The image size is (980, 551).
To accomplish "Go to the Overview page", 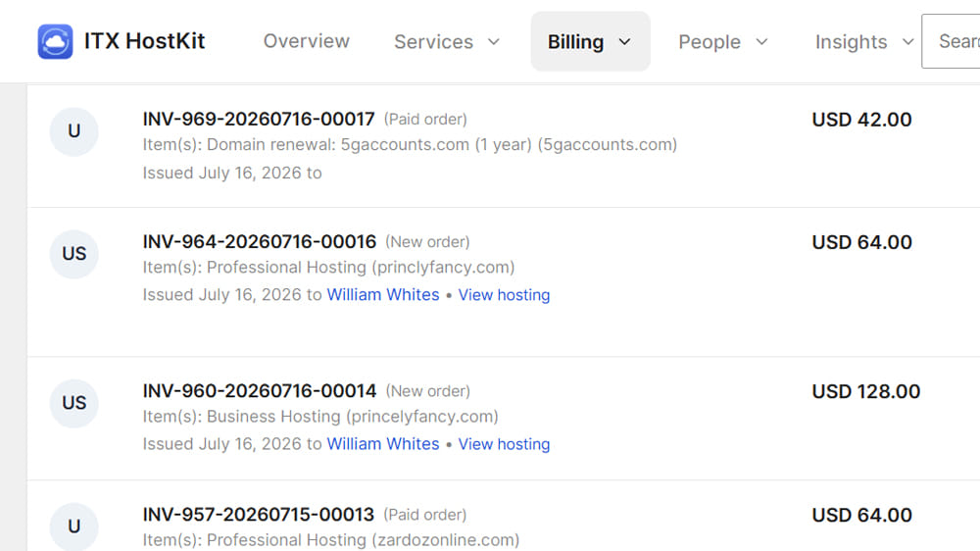I will click(306, 41).
